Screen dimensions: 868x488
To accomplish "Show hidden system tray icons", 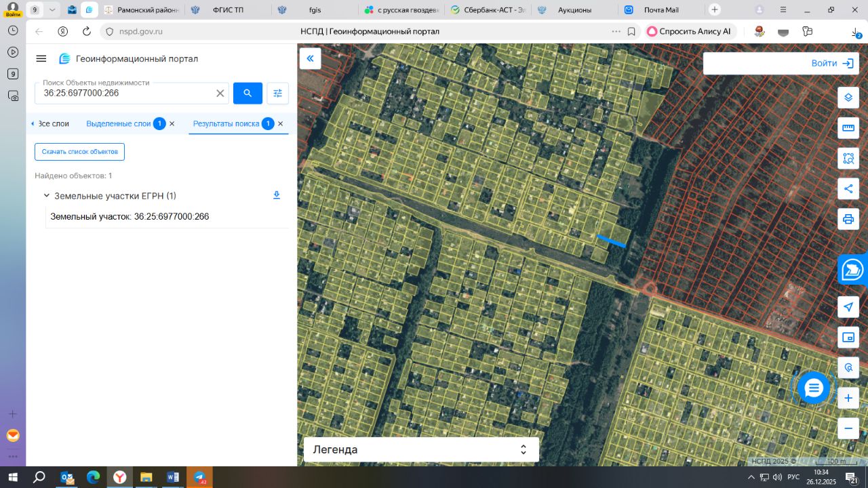I will point(751,478).
